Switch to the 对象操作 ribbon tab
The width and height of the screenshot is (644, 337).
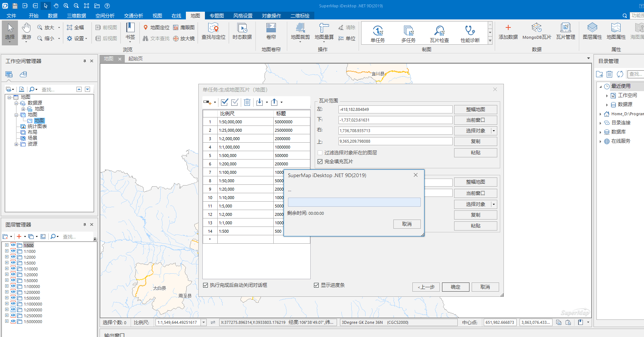[x=272, y=16]
